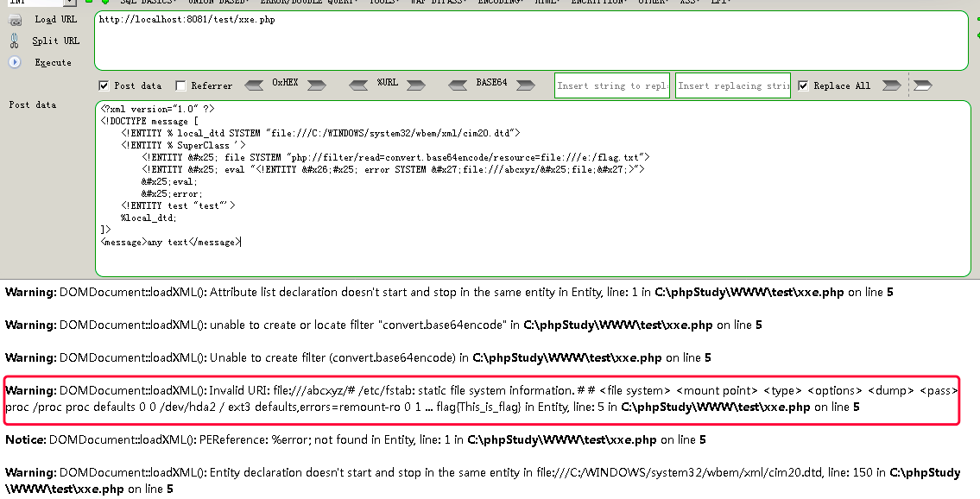This screenshot has width=980, height=499.
Task: Click the 0xHEX label
Action: pos(285,82)
